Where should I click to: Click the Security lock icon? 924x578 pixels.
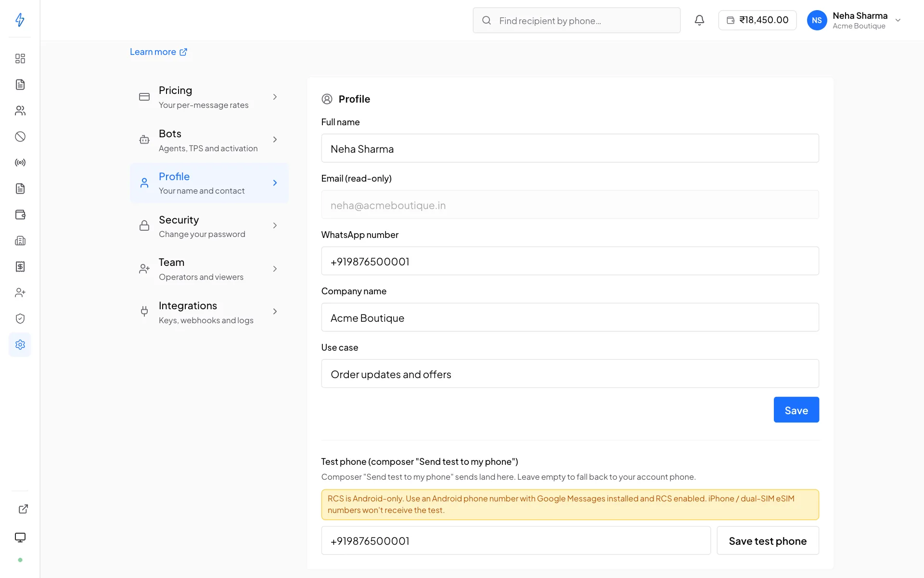(144, 225)
